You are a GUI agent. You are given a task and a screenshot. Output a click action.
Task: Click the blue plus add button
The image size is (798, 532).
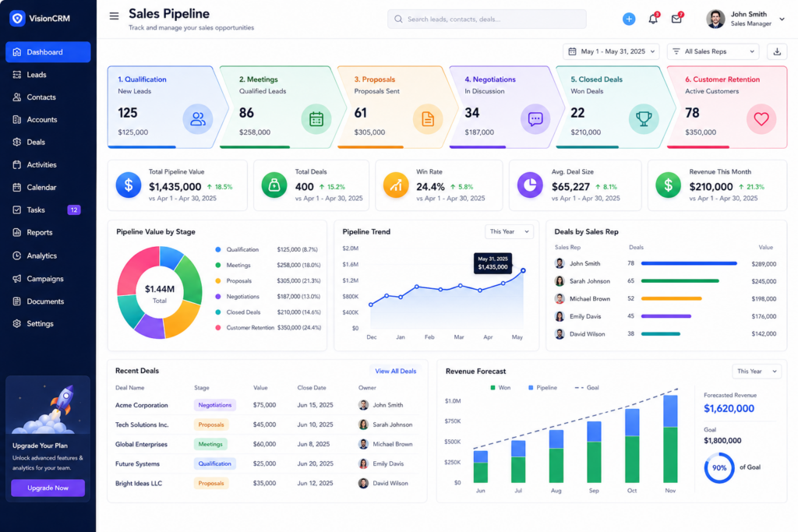click(629, 19)
